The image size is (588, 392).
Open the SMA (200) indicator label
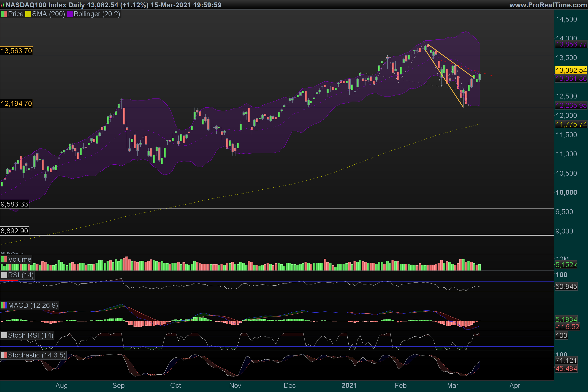[49, 14]
